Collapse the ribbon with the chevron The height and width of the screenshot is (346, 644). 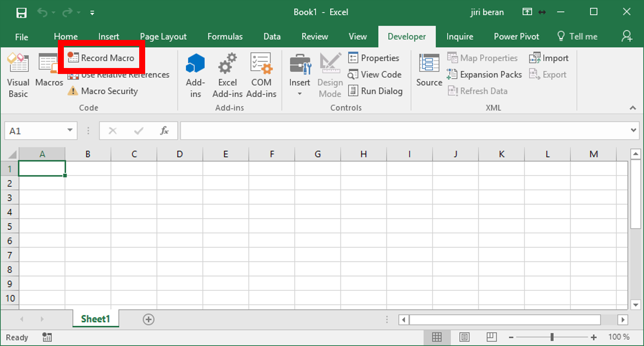[633, 108]
